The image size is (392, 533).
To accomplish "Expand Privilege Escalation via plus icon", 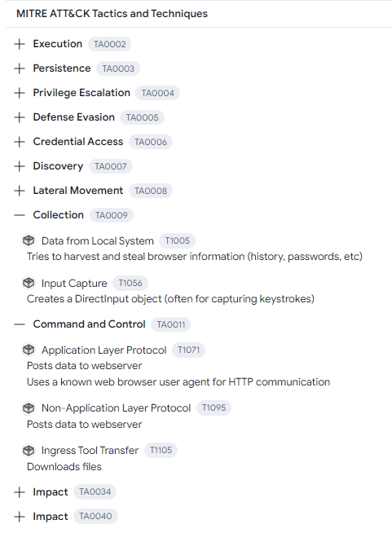I will [20, 93].
